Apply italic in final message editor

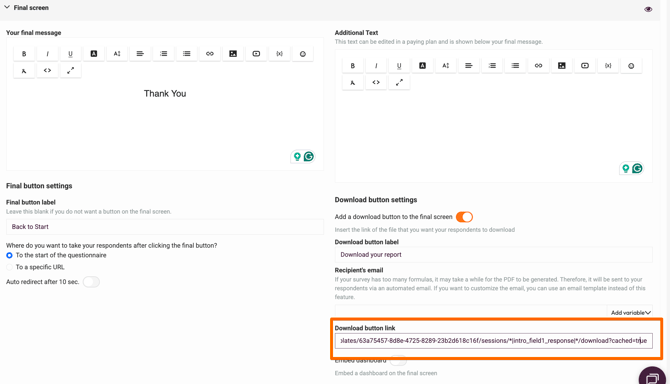coord(47,54)
